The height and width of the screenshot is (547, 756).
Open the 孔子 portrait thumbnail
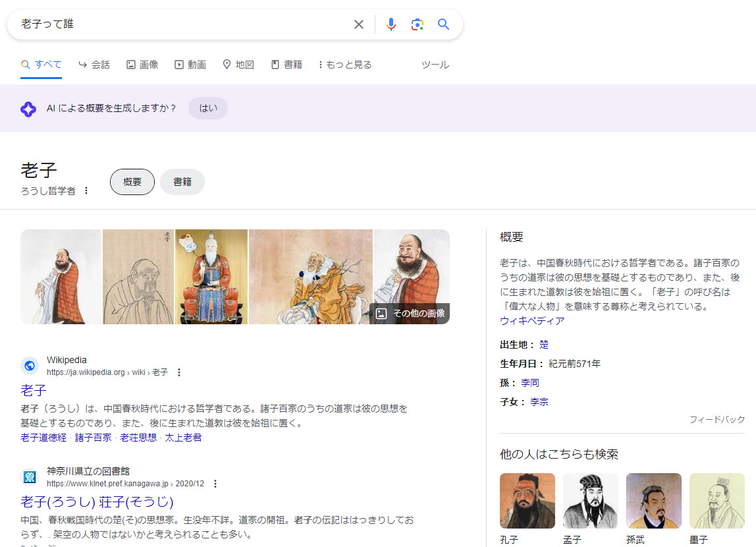coord(527,501)
